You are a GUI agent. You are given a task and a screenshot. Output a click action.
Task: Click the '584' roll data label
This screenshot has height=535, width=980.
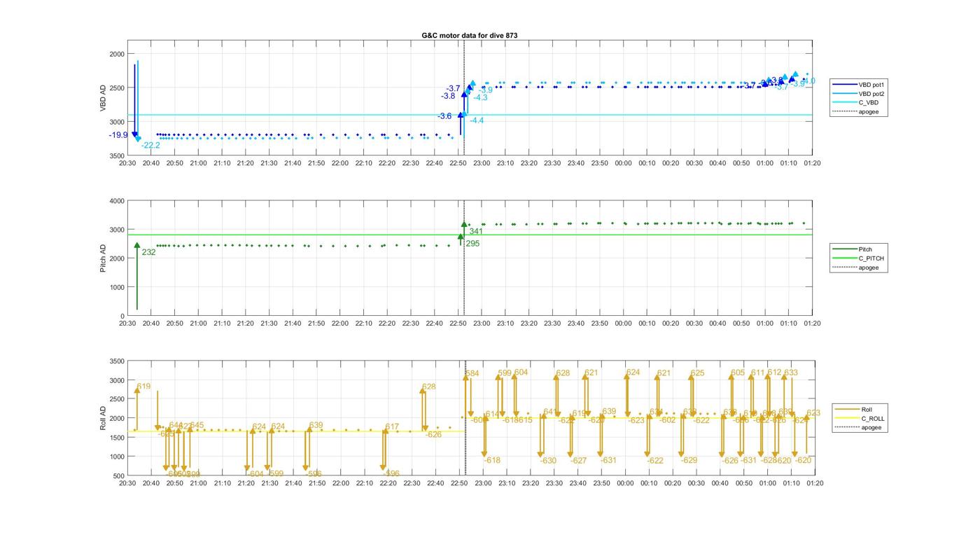tap(472, 374)
